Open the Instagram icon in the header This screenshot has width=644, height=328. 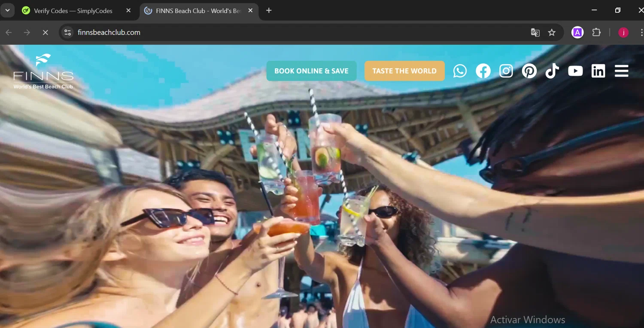pyautogui.click(x=506, y=71)
